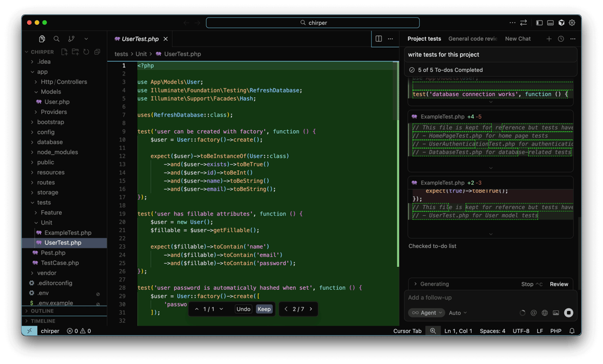Collapse all folders in explorer

(x=97, y=52)
